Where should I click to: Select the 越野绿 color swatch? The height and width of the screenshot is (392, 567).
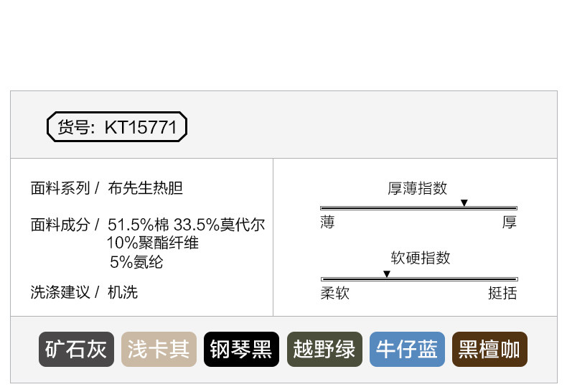324,350
